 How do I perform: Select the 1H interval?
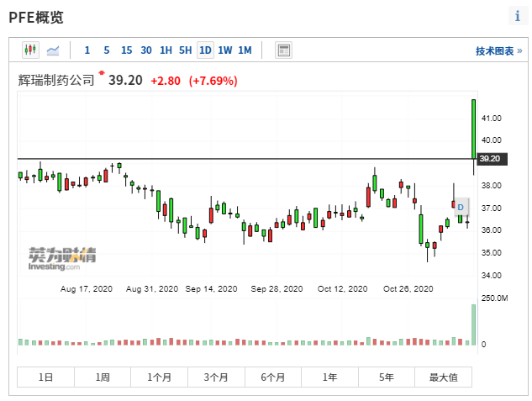pyautogui.click(x=166, y=50)
